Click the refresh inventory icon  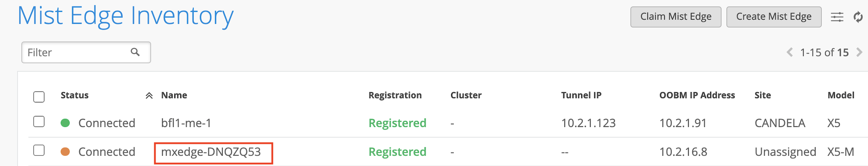click(858, 17)
